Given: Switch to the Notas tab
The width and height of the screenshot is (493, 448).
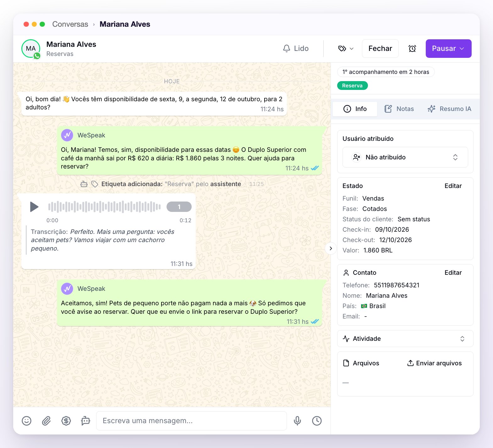Looking at the screenshot, I should 399,109.
